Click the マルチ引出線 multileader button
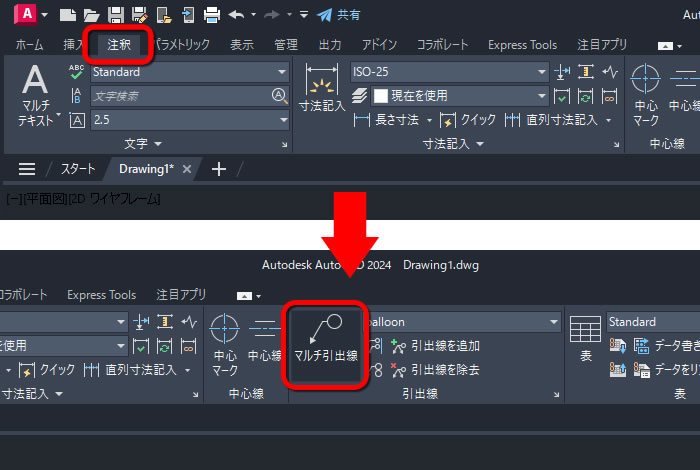Viewport: 700px width, 470px height. [326, 345]
